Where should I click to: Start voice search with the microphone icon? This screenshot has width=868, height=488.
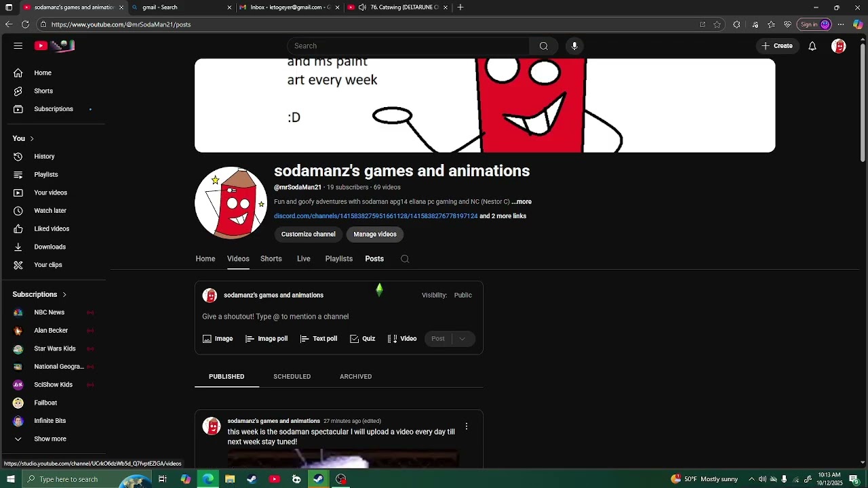point(574,46)
